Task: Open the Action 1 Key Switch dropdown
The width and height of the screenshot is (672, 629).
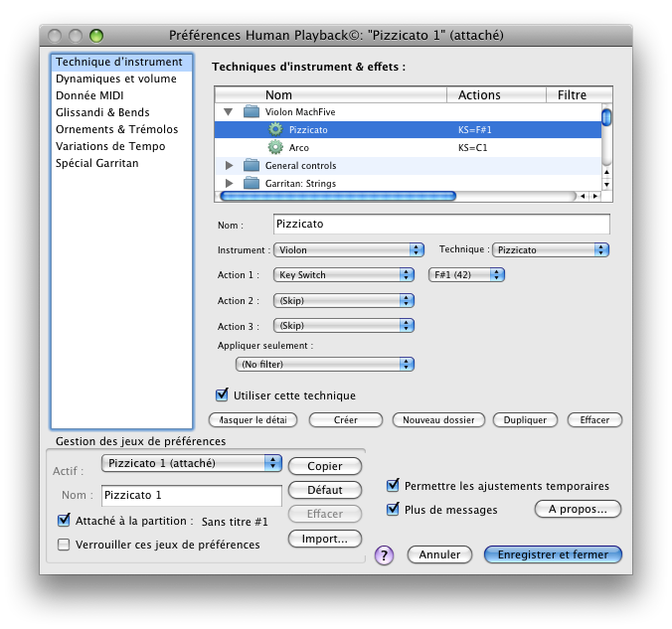Action: tap(343, 275)
